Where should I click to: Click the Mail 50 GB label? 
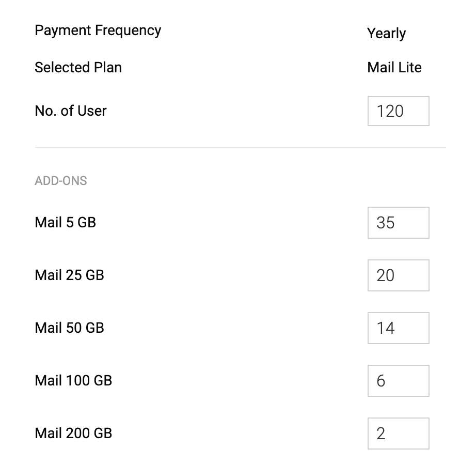[x=69, y=328]
